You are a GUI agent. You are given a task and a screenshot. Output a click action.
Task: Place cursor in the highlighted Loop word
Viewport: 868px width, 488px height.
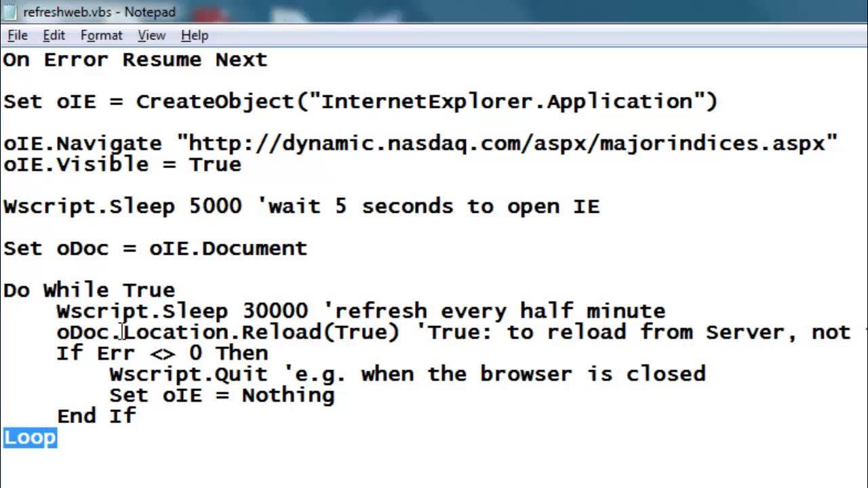[x=30, y=438]
